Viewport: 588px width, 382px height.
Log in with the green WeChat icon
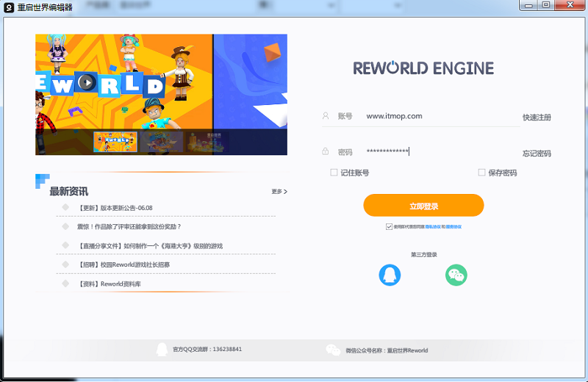[x=456, y=275]
